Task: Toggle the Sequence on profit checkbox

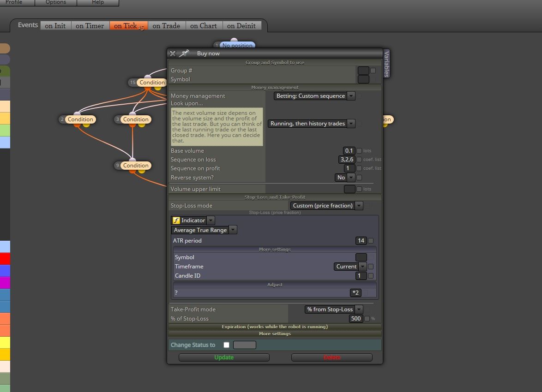Action: 359,168
